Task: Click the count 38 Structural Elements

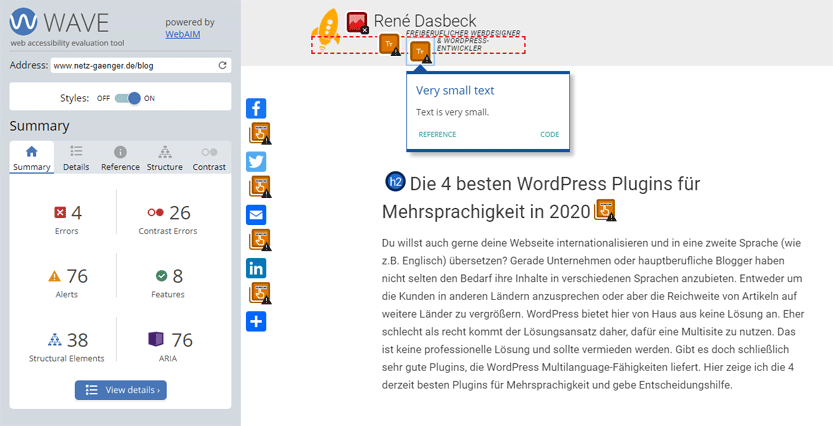Action: click(x=78, y=340)
